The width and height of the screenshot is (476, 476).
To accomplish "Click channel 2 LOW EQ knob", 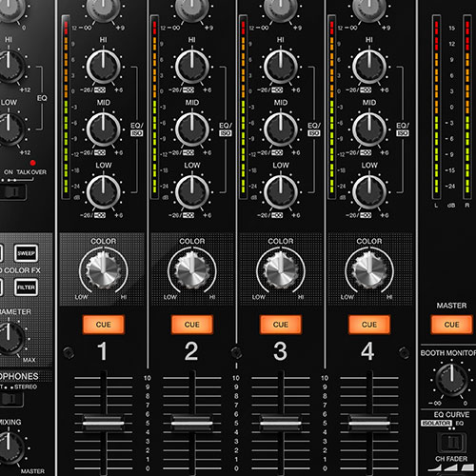I will point(192,192).
